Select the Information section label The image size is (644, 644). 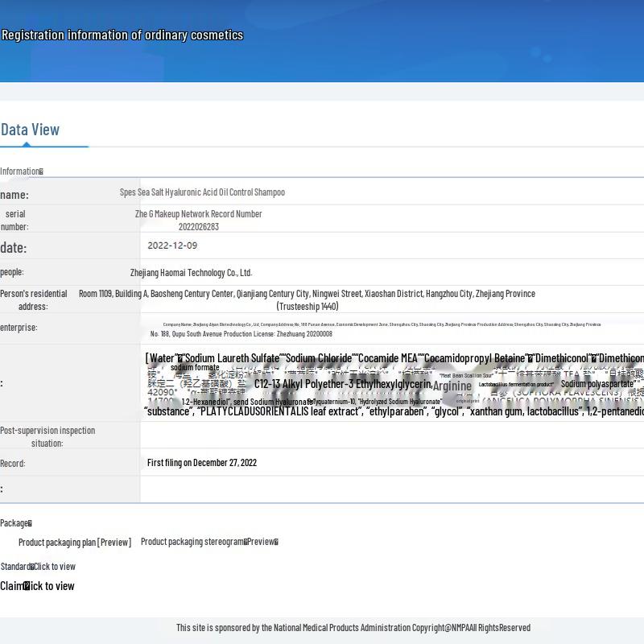(21, 171)
